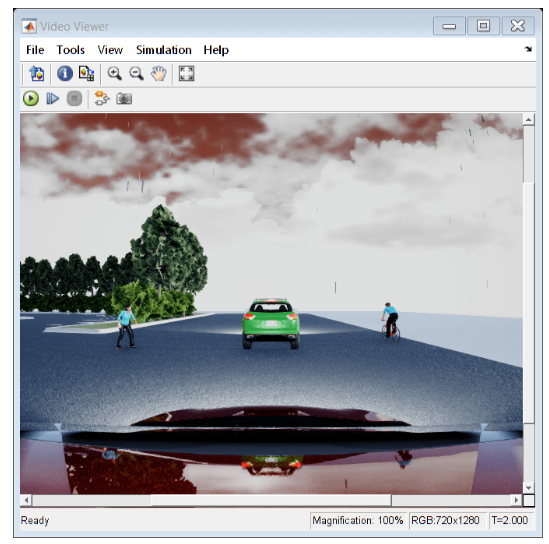Click the dock arrow at menu bar's right
This screenshot has height=544, width=549.
click(x=528, y=49)
